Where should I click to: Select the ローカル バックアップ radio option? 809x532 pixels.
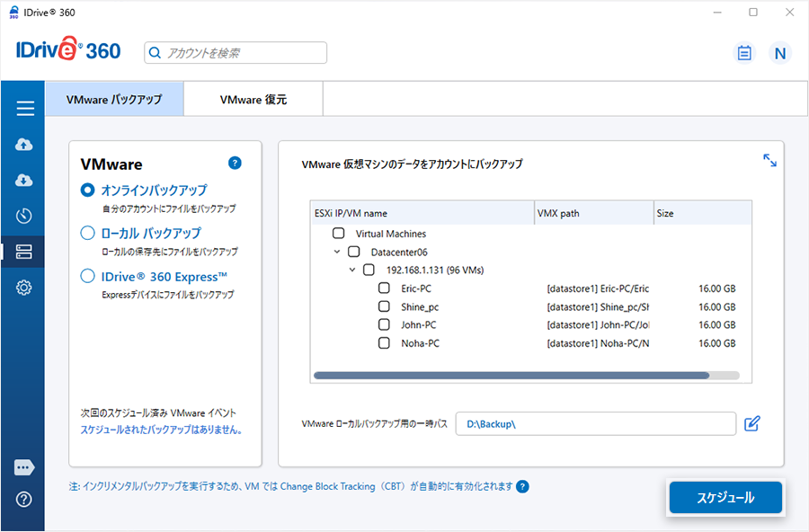point(88,233)
